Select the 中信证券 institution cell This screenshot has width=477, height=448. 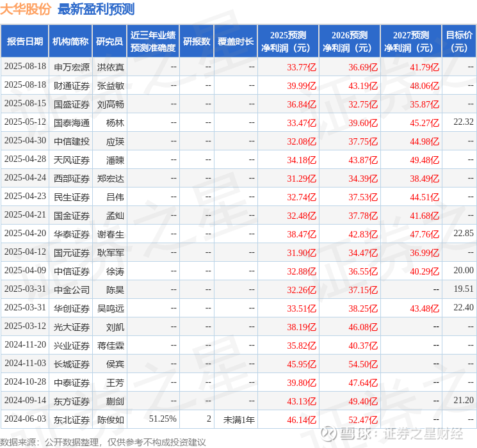(72, 271)
